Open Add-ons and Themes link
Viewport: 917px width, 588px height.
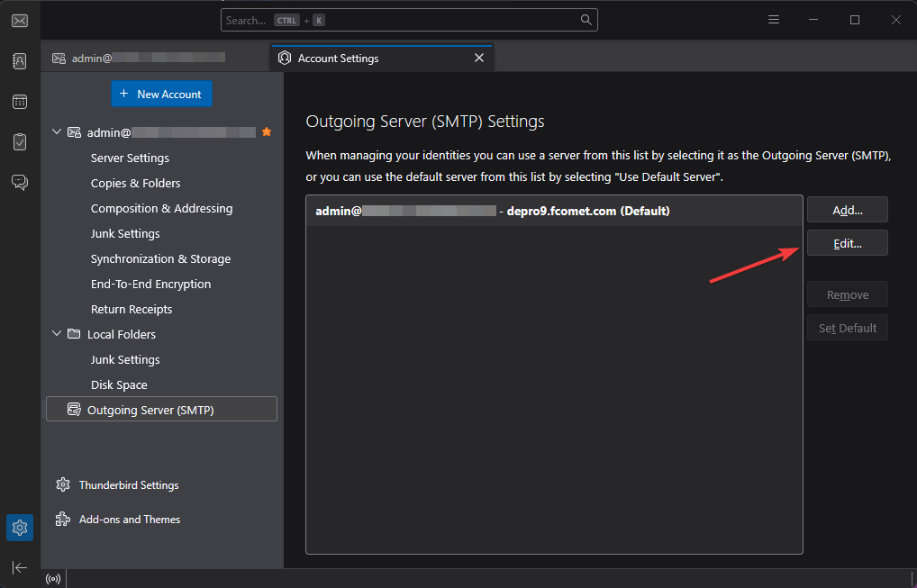click(x=130, y=519)
